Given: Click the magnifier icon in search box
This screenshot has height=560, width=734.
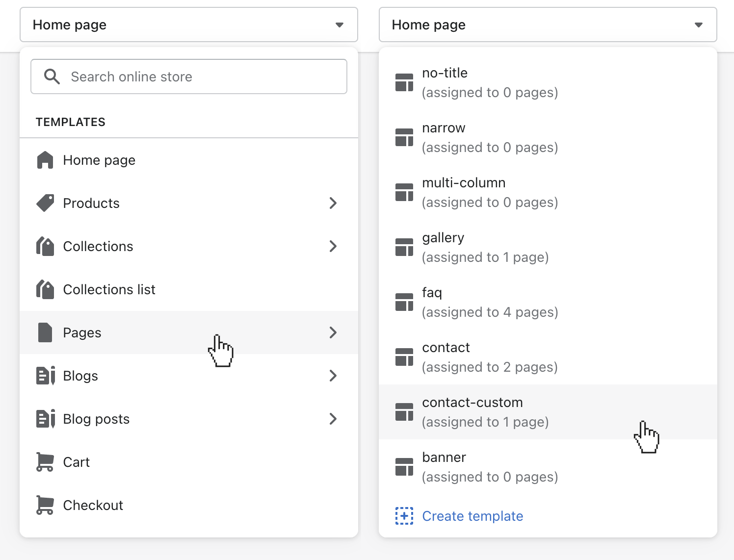Looking at the screenshot, I should (x=52, y=76).
